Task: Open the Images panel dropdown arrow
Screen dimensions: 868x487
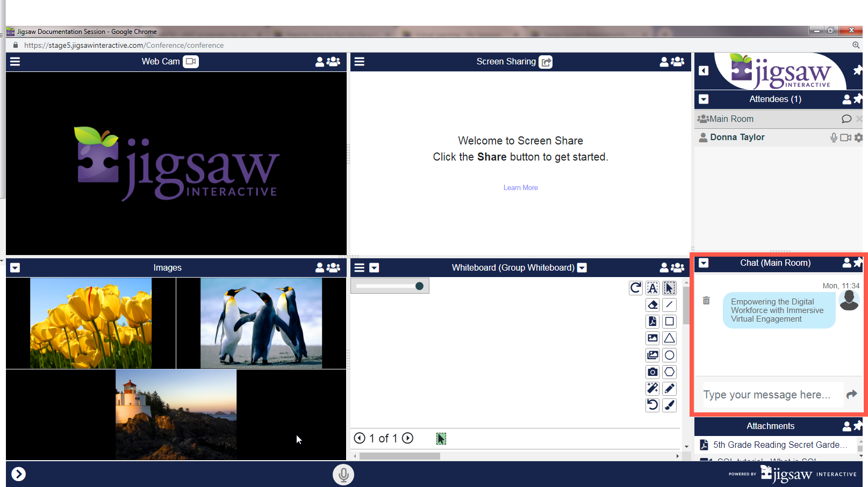Action: (15, 268)
